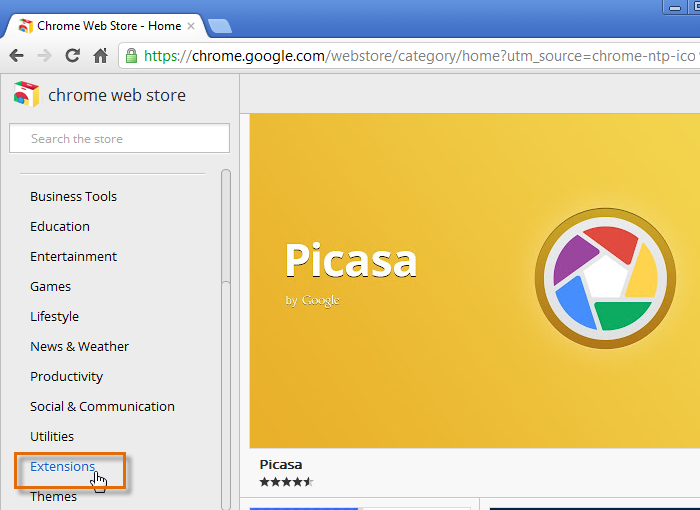Select the Chrome Web Store - Home tab

click(104, 26)
